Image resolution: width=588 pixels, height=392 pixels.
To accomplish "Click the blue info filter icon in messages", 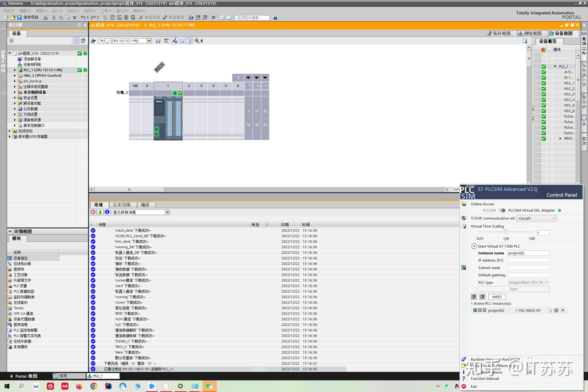I will click(107, 212).
